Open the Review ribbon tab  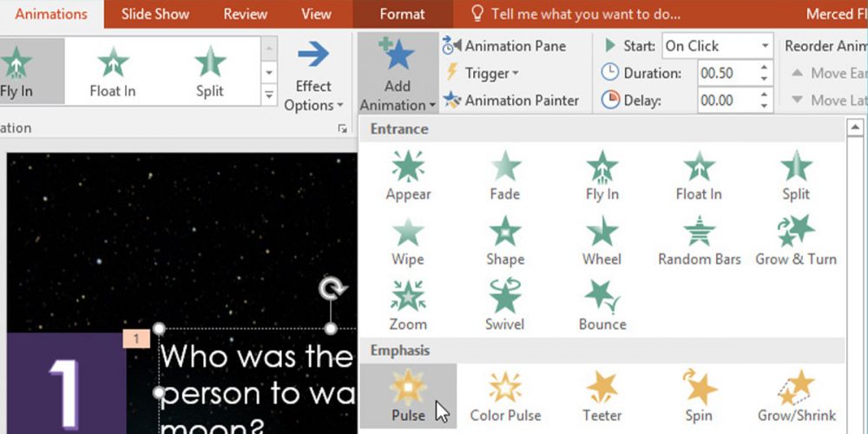(x=245, y=14)
